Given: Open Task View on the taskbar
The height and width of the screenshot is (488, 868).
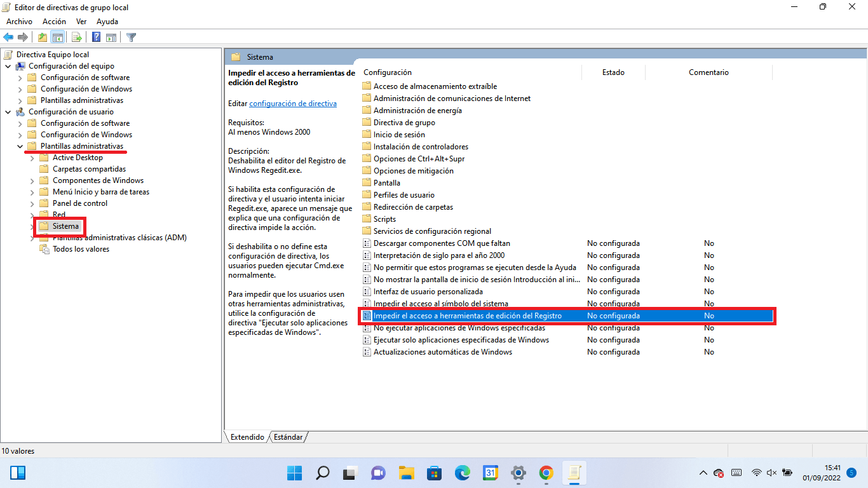Looking at the screenshot, I should [349, 473].
